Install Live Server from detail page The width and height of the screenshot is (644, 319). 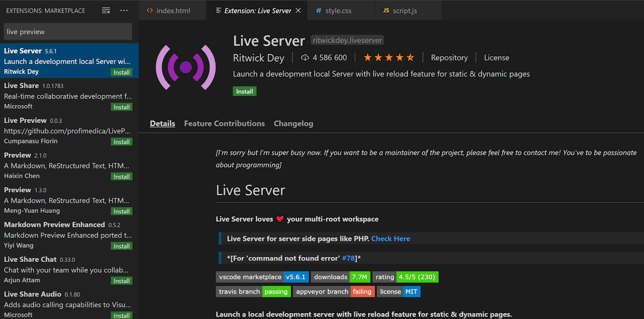tap(244, 91)
